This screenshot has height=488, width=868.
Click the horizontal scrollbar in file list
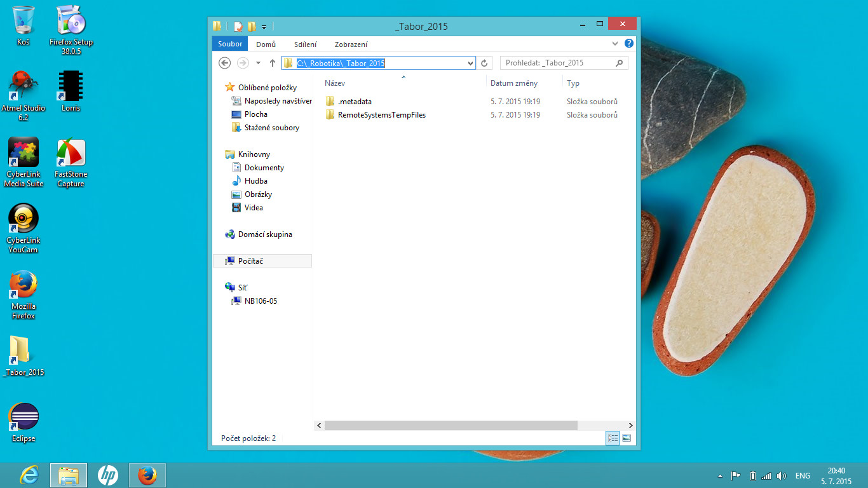(x=451, y=425)
